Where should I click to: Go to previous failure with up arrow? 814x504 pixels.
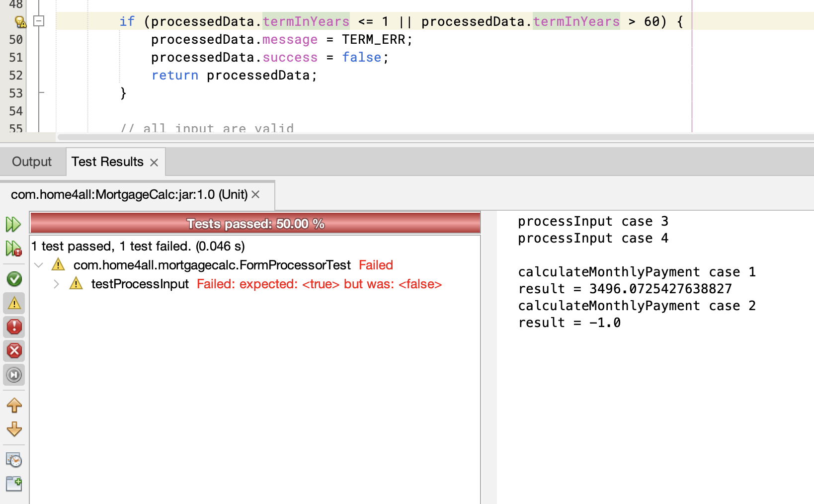[14, 405]
